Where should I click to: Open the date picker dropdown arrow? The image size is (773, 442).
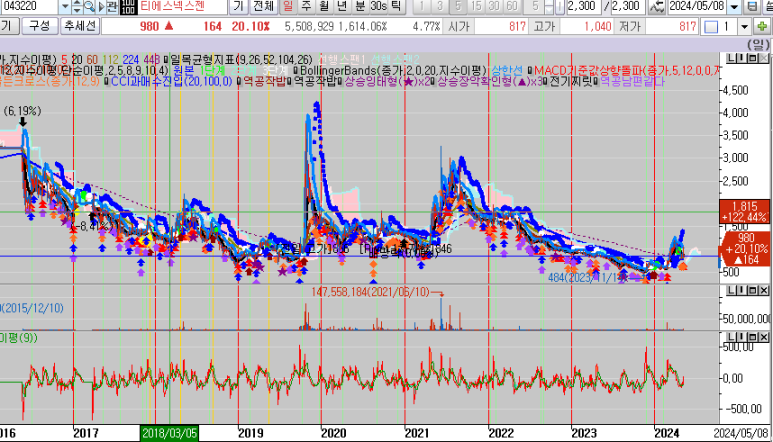point(735,6)
